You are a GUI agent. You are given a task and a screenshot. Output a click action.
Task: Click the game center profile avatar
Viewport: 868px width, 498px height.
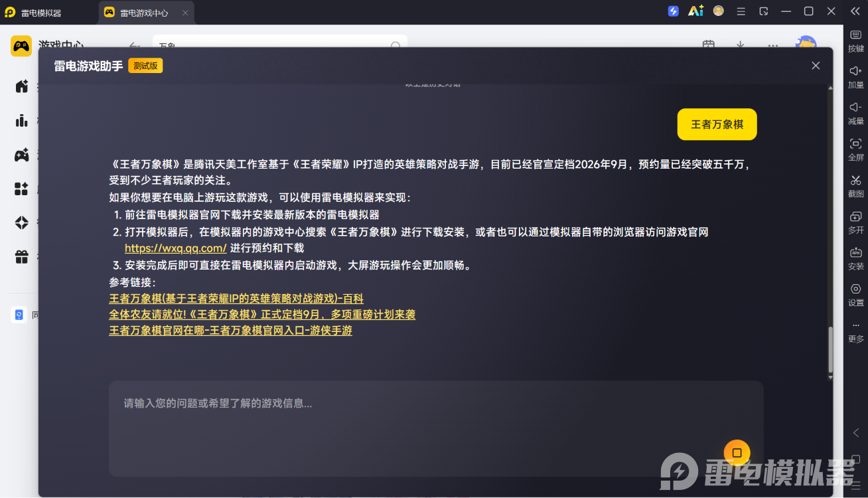tap(806, 41)
